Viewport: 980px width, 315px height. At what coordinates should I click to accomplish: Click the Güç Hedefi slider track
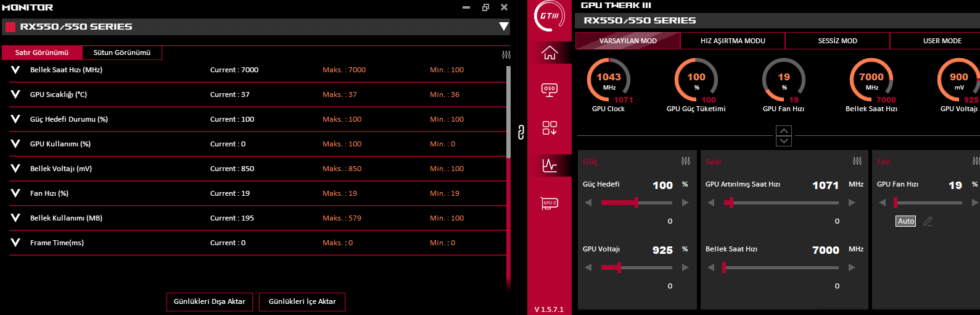pos(636,203)
